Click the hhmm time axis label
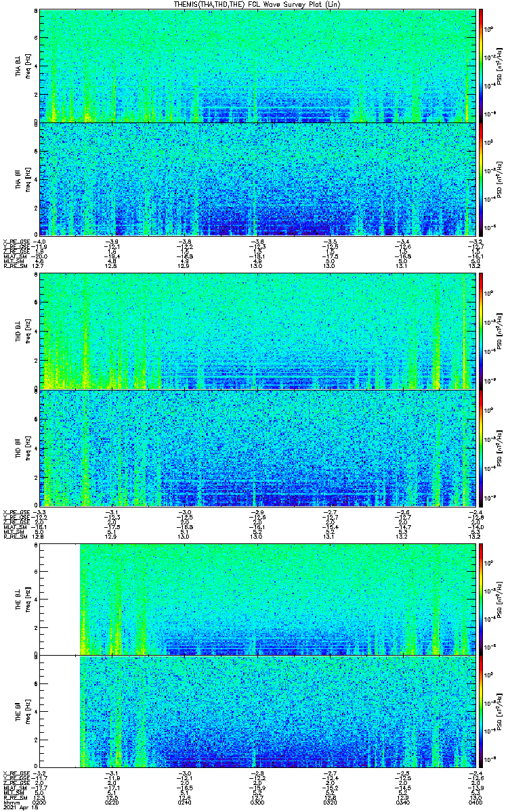The height and width of the screenshot is (812, 508). [x=10, y=803]
